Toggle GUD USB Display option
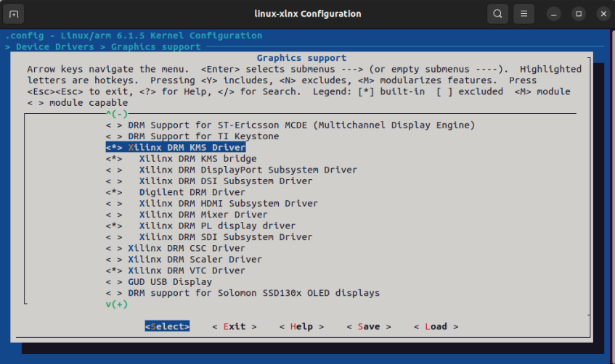 pos(159,282)
